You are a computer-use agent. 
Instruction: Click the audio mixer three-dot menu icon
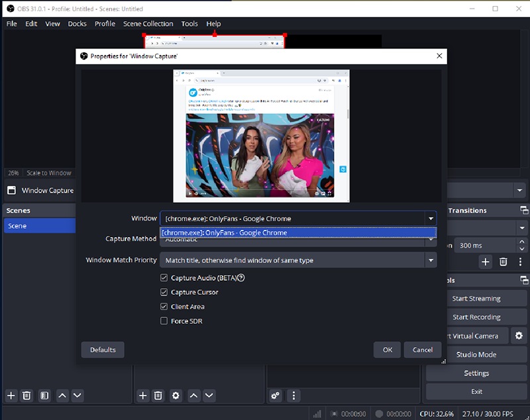click(x=294, y=395)
